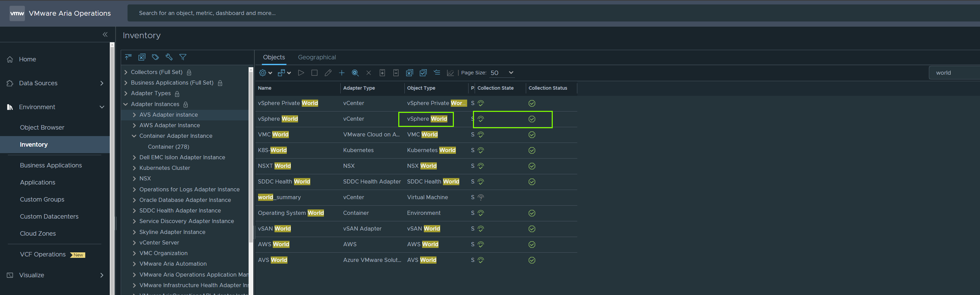Open VCF Operations menu item
This screenshot has width=980, height=295.
43,254
